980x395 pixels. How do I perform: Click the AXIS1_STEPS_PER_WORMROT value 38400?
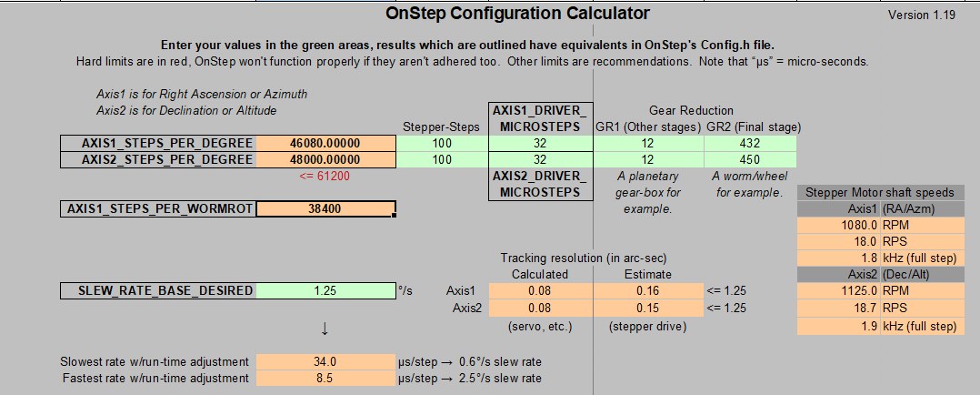[x=325, y=209]
